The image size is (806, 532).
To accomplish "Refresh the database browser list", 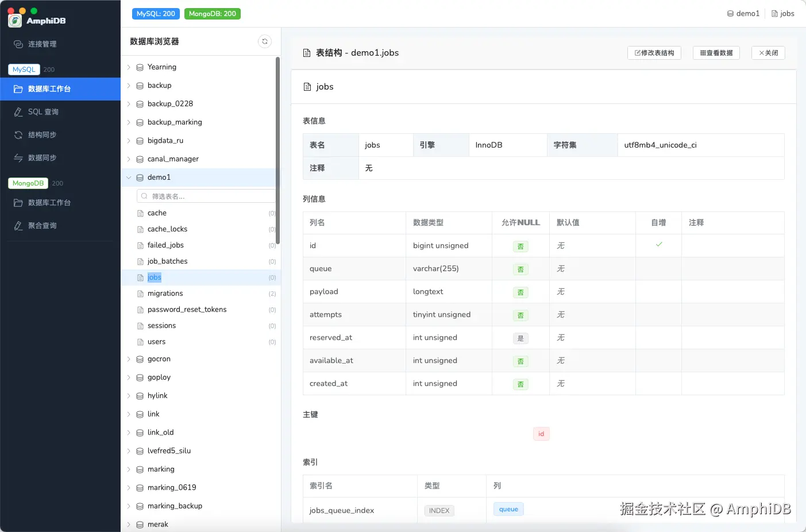I will pos(265,41).
